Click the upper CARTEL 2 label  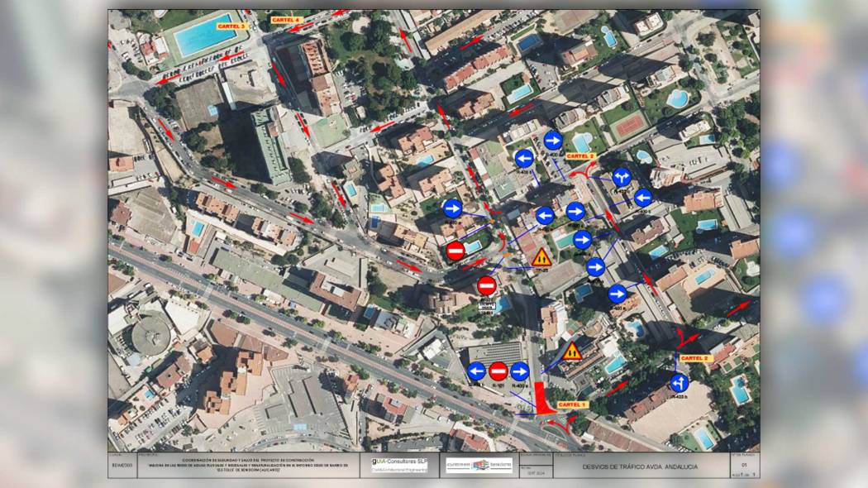coord(580,155)
